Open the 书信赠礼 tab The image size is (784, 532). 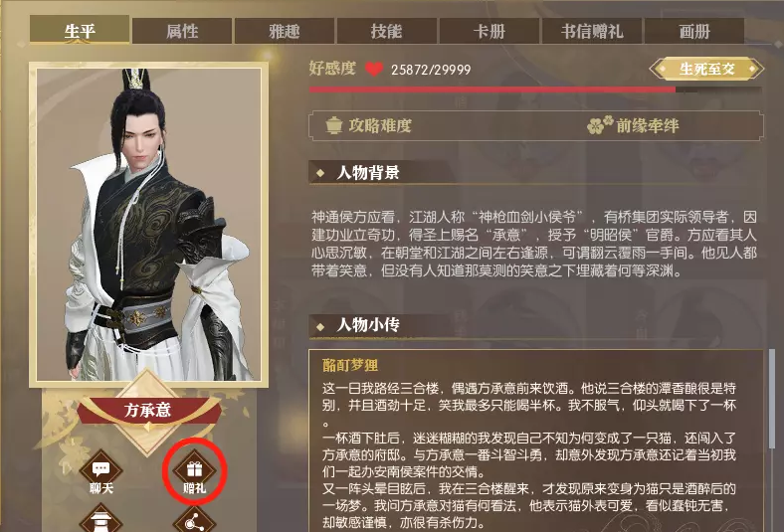coord(592,32)
